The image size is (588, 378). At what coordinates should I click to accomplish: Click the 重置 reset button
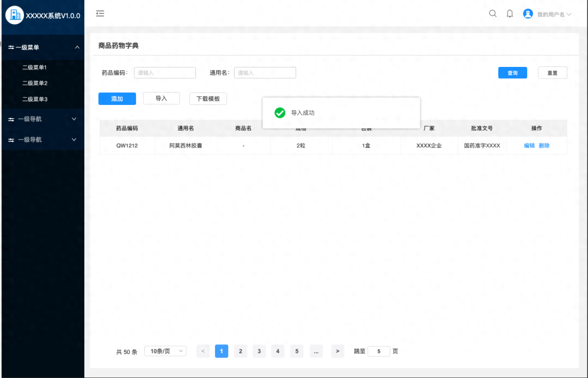[x=553, y=73]
